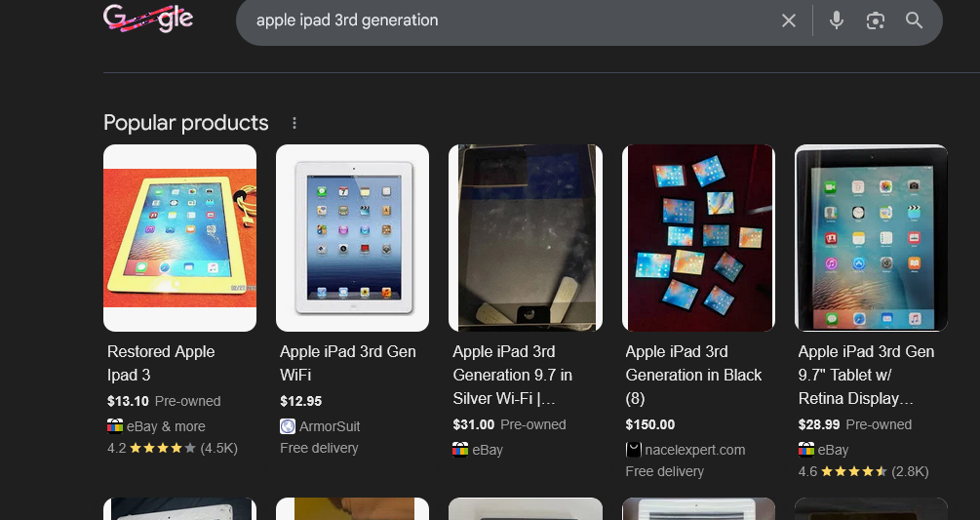
Task: Open the Restored Apple Ipad 3 product title
Action: point(161,363)
